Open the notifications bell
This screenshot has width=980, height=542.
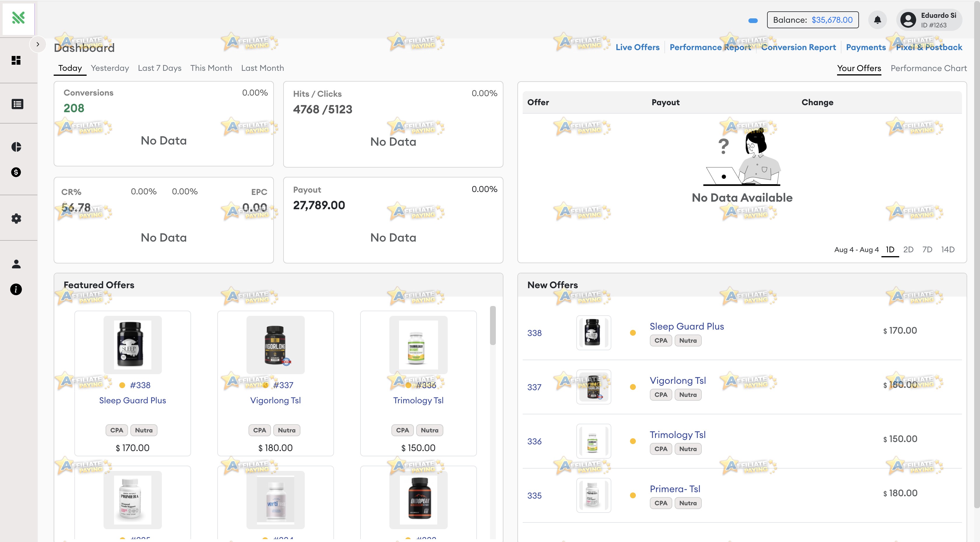tap(877, 20)
